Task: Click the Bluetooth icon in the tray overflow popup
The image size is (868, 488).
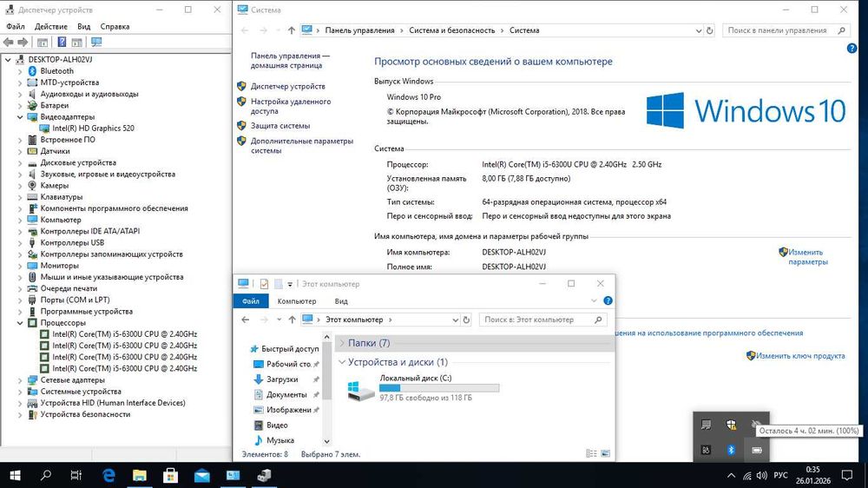Action: point(731,450)
